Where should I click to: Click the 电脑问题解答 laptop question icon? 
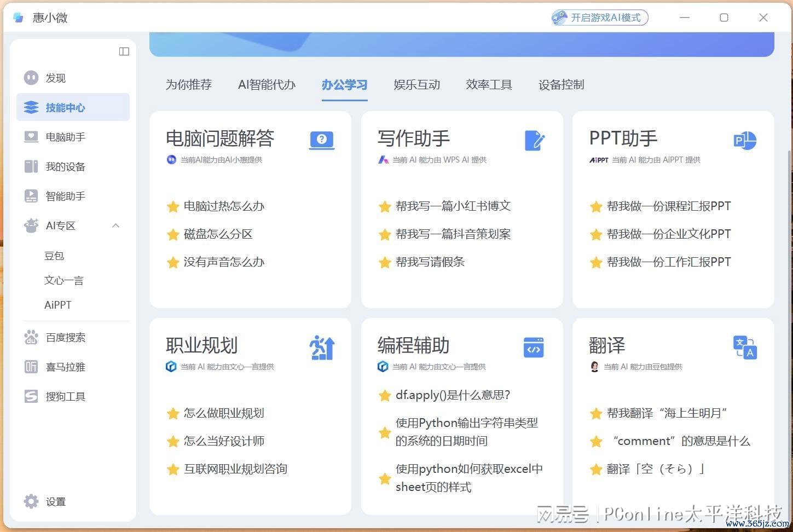coord(322,140)
